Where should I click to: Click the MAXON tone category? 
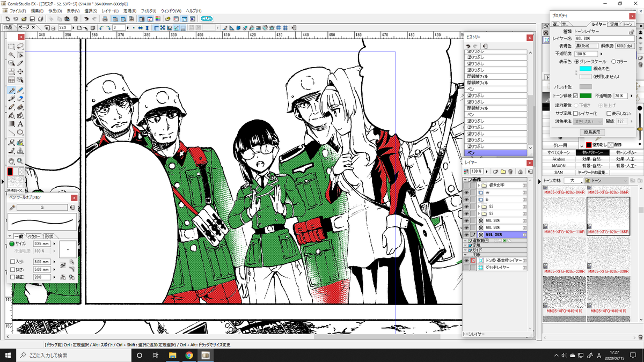click(558, 166)
